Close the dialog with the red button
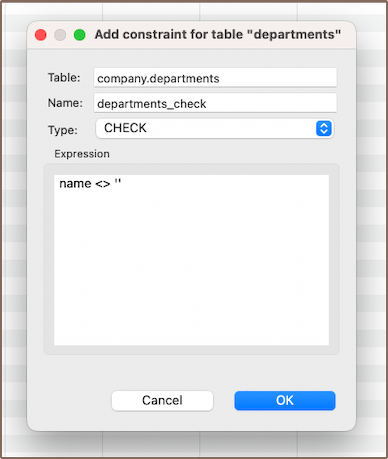This screenshot has height=459, width=388. (41, 35)
